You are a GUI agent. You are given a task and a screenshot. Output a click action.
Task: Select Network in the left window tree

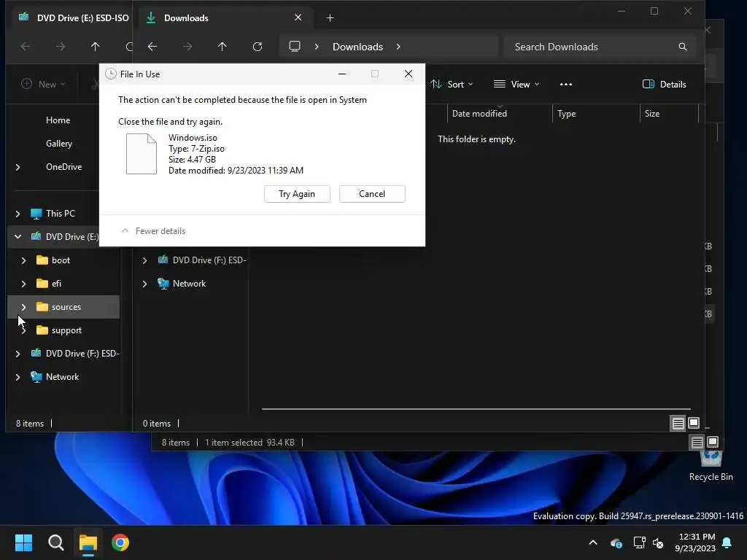pos(55,377)
